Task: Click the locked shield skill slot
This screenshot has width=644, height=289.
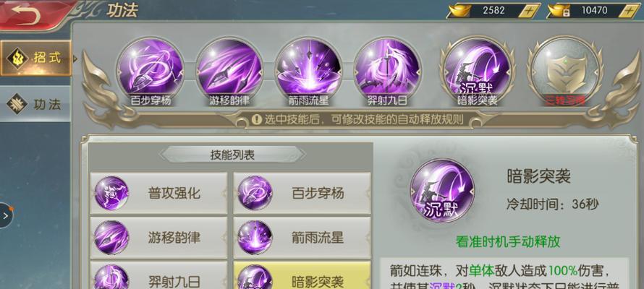Action: tap(565, 72)
